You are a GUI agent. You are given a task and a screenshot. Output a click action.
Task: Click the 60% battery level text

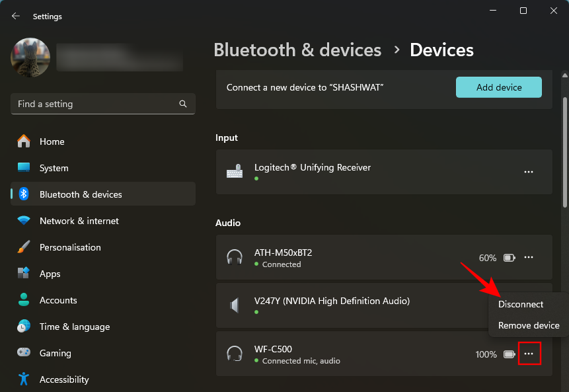487,258
